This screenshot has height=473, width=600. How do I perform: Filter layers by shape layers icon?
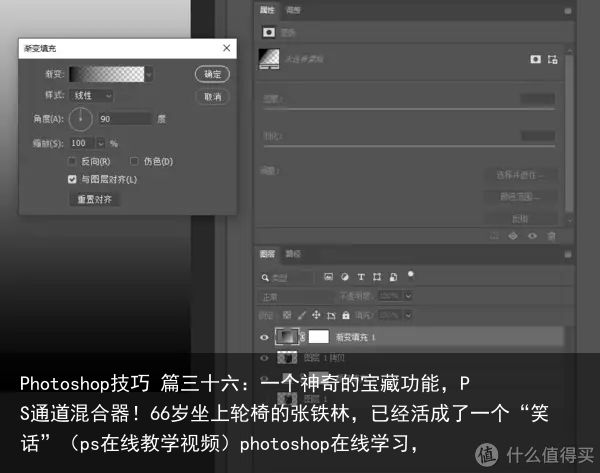click(377, 277)
